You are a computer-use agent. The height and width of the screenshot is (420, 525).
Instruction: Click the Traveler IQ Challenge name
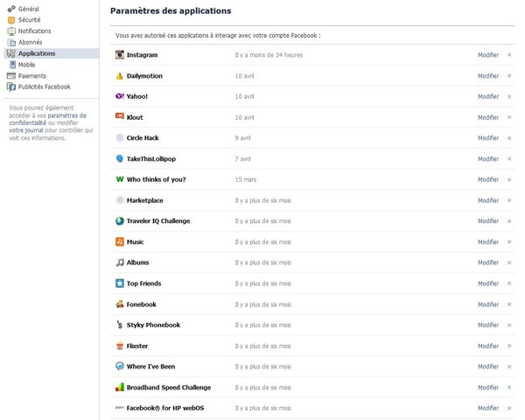(158, 221)
